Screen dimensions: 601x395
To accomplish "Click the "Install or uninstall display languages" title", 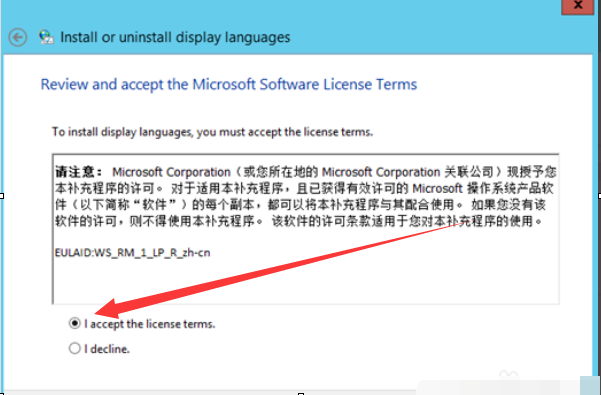I will (x=175, y=37).
